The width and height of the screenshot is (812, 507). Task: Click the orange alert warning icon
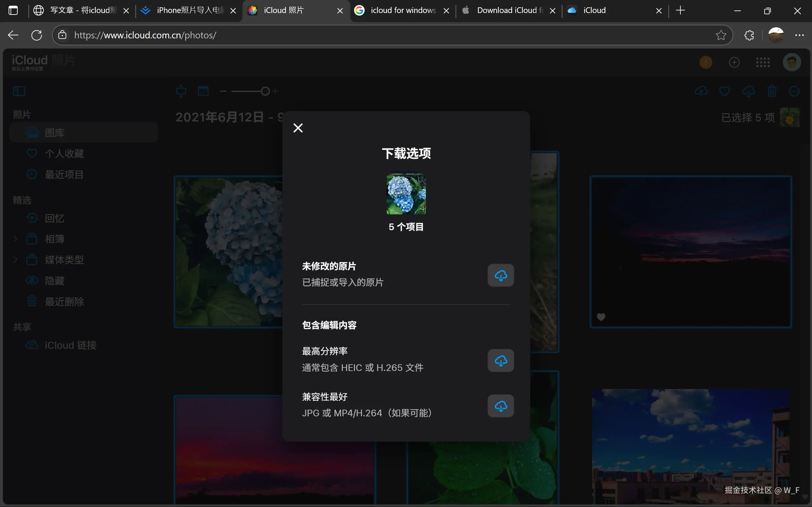(x=706, y=62)
